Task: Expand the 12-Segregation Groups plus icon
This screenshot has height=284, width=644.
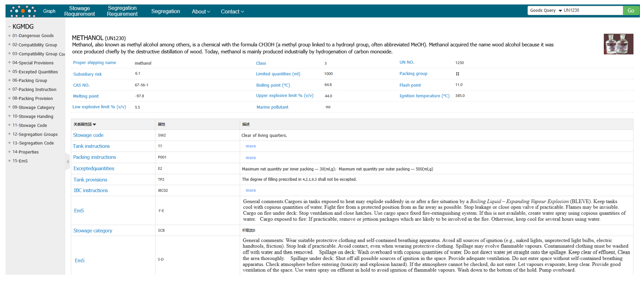Action: pyautogui.click(x=9, y=134)
